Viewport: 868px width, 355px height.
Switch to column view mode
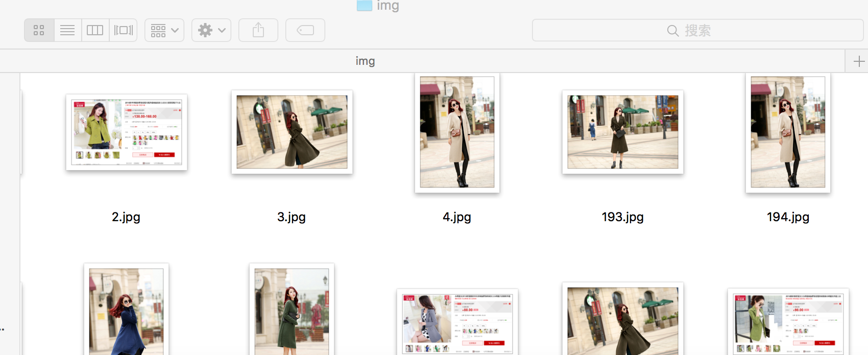coord(95,30)
